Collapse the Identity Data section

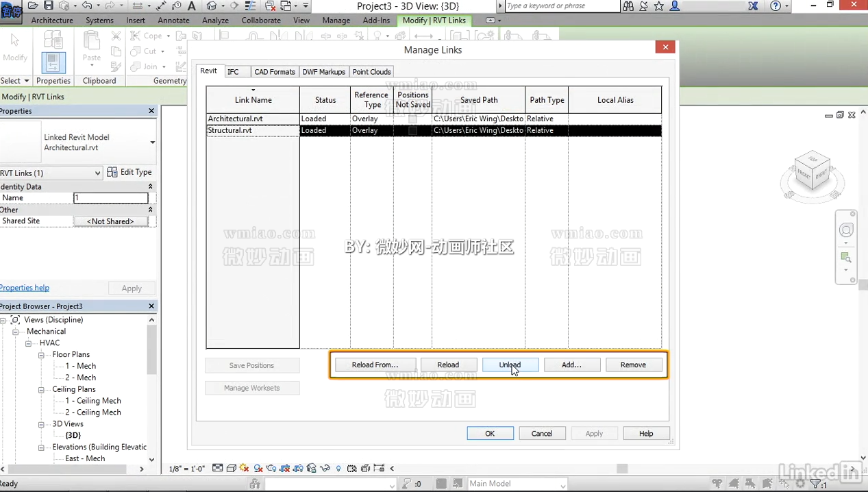click(150, 186)
